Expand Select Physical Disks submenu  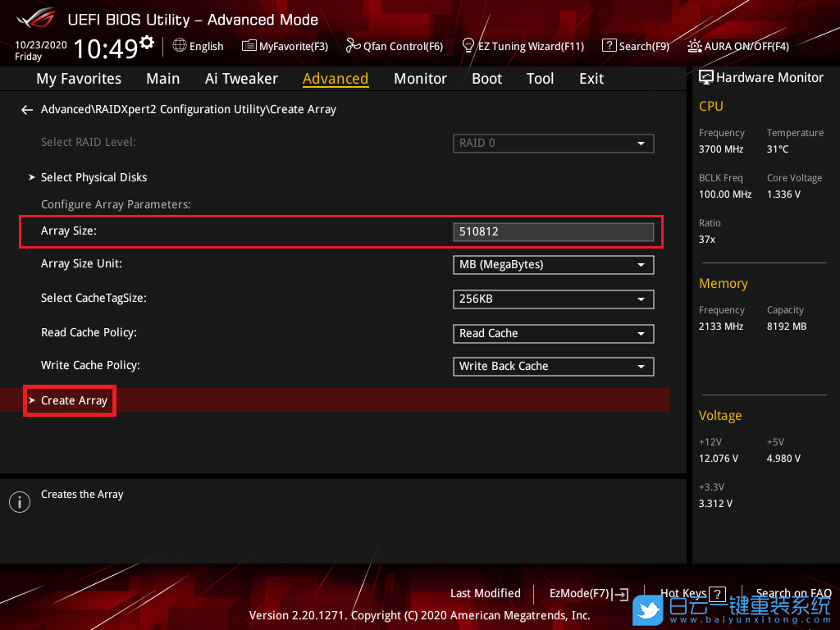94,177
